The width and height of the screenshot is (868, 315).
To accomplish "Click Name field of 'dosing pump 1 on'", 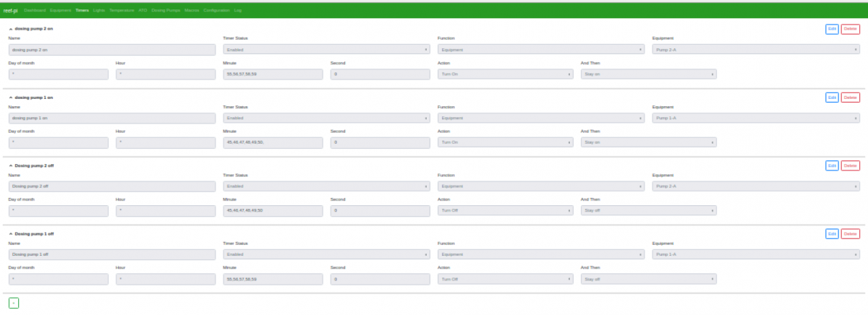I will (x=112, y=118).
